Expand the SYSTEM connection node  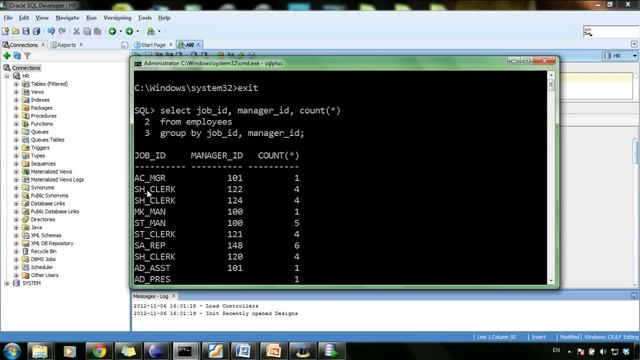(7, 283)
